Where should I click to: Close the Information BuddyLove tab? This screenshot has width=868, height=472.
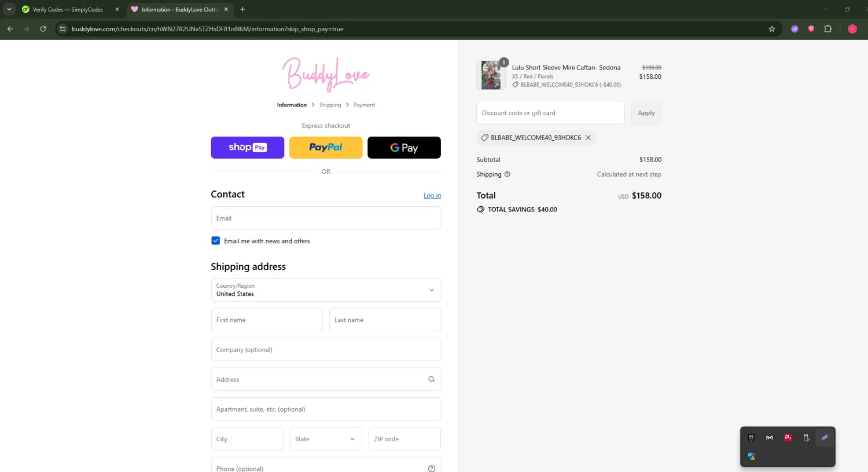[226, 9]
